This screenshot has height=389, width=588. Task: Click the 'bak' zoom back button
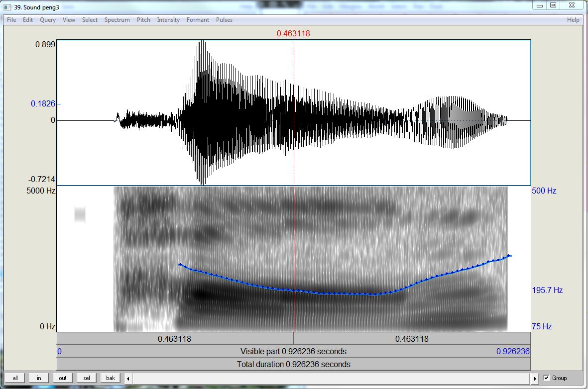click(x=110, y=378)
